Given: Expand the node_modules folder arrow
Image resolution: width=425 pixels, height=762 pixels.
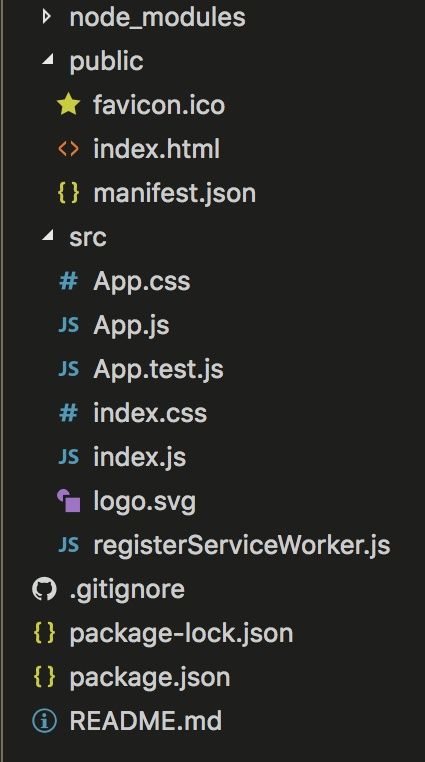Looking at the screenshot, I should click(47, 17).
